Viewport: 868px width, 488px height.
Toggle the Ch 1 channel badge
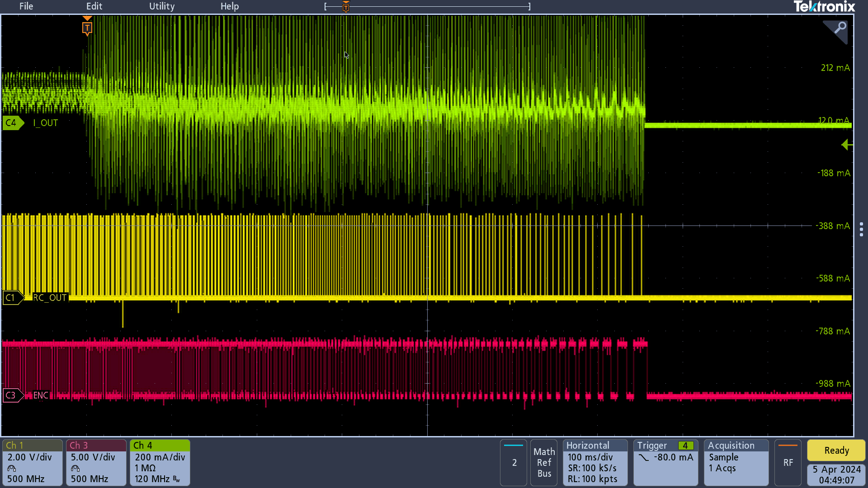pyautogui.click(x=32, y=462)
